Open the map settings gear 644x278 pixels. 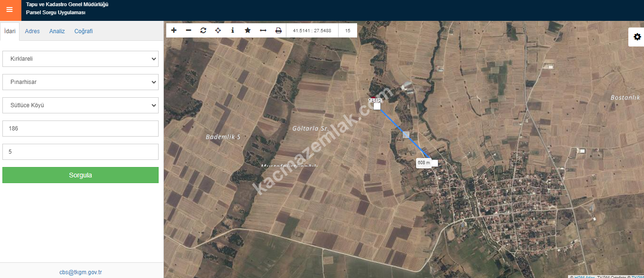point(637,37)
